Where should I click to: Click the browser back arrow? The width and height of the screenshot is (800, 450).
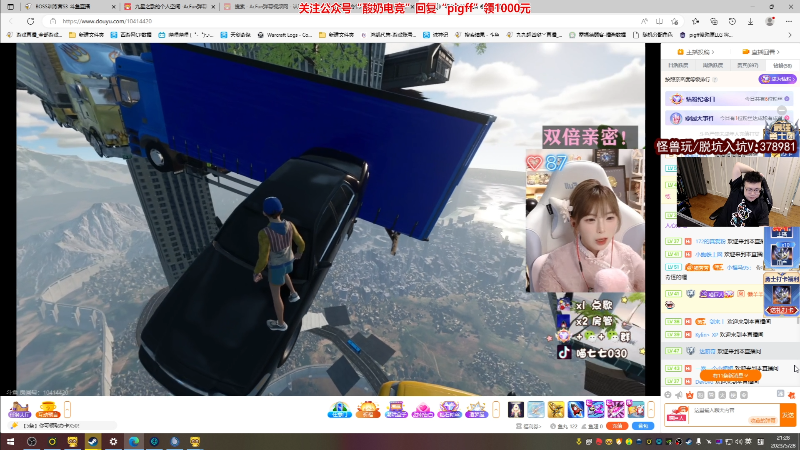pos(11,21)
